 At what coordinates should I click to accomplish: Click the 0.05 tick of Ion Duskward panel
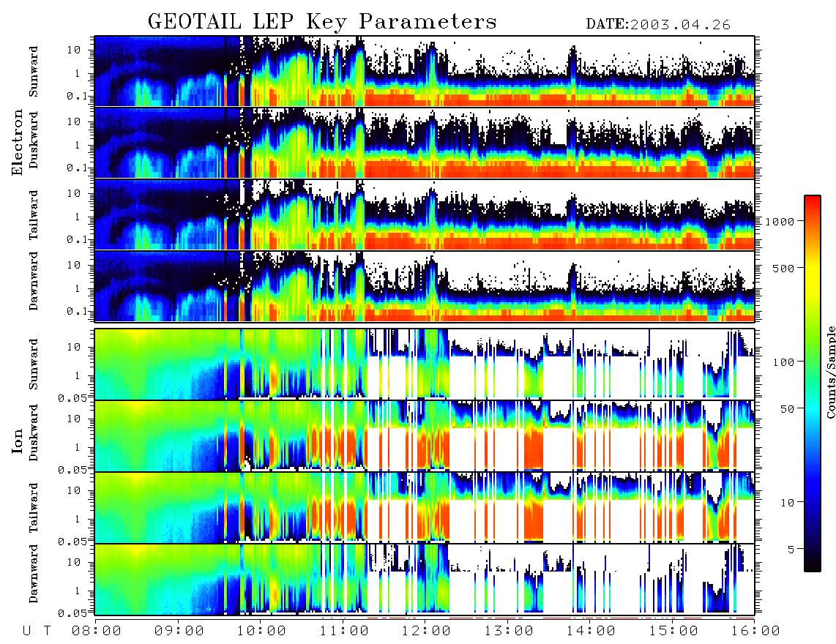pyautogui.click(x=72, y=469)
